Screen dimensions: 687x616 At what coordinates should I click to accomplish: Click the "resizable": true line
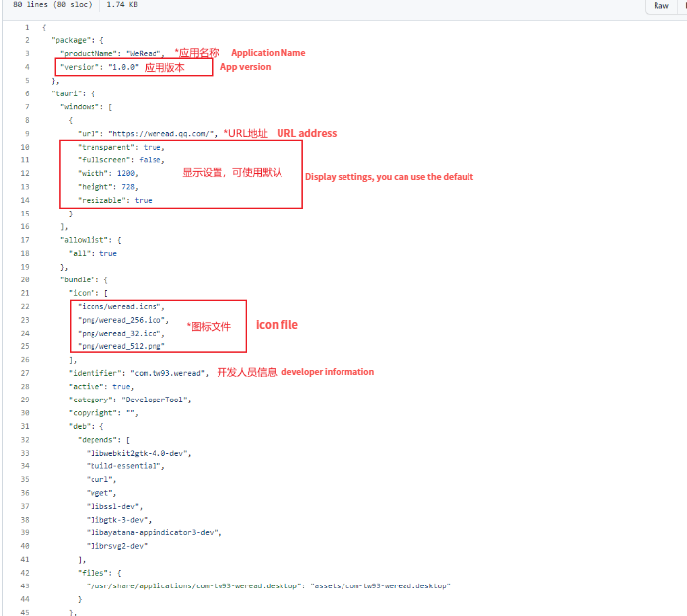[x=115, y=200]
